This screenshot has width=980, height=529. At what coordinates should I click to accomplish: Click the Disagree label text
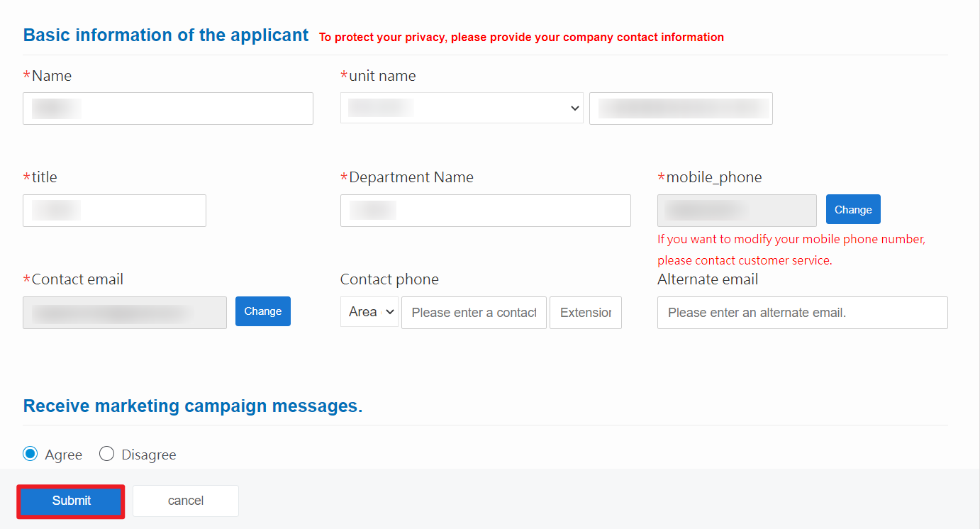point(149,455)
